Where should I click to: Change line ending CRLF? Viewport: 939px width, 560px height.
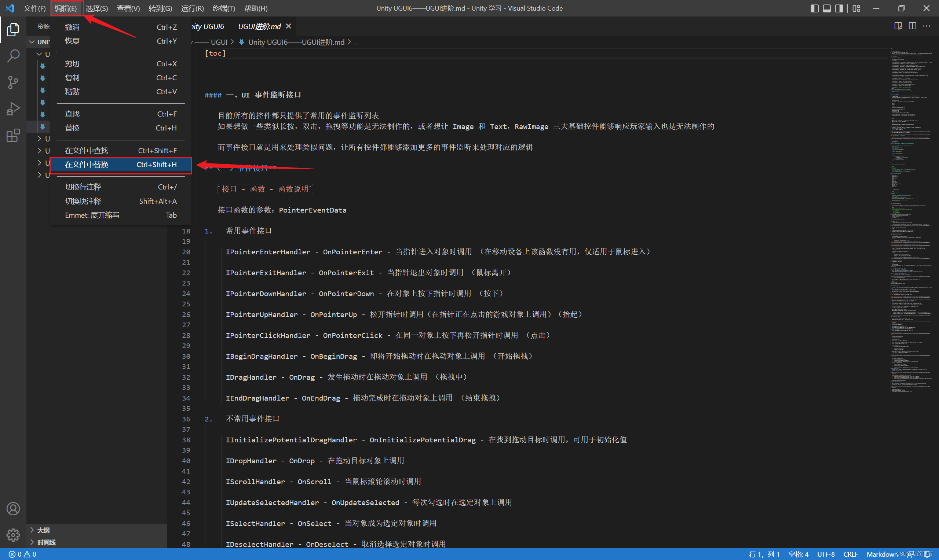click(850, 555)
